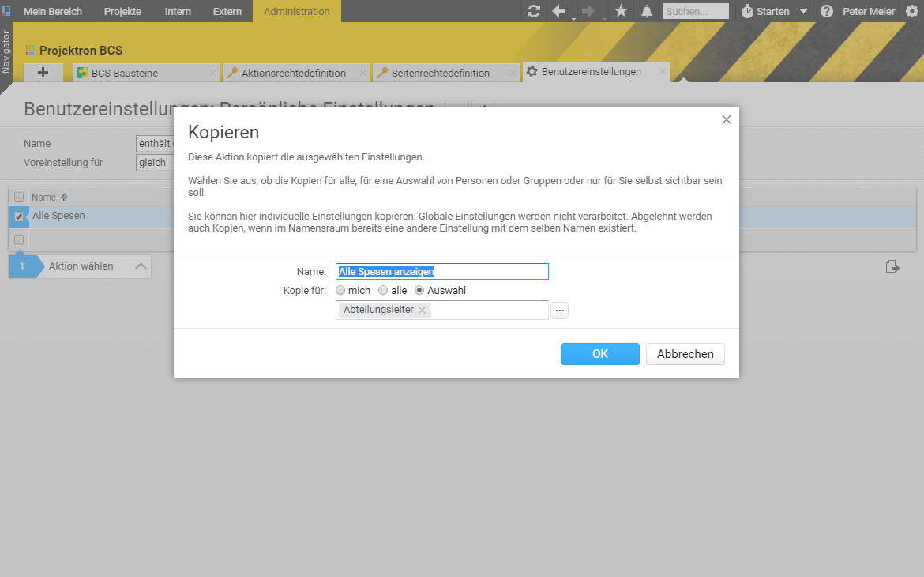Click the Name input field in dialog
Viewport: 924px width, 577px height.
pos(442,271)
